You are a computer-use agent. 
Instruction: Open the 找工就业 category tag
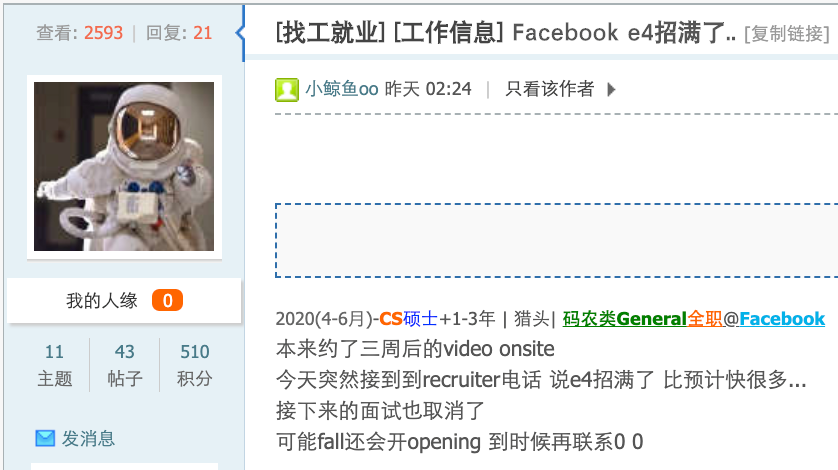[x=330, y=33]
